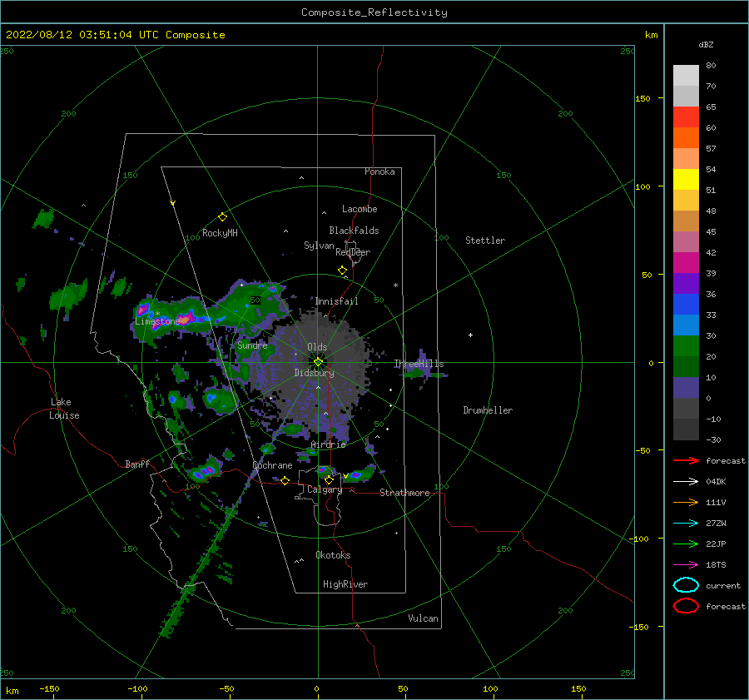Click the yellow diamond marker below RedDeer
This screenshot has height=700, width=749.
[343, 271]
